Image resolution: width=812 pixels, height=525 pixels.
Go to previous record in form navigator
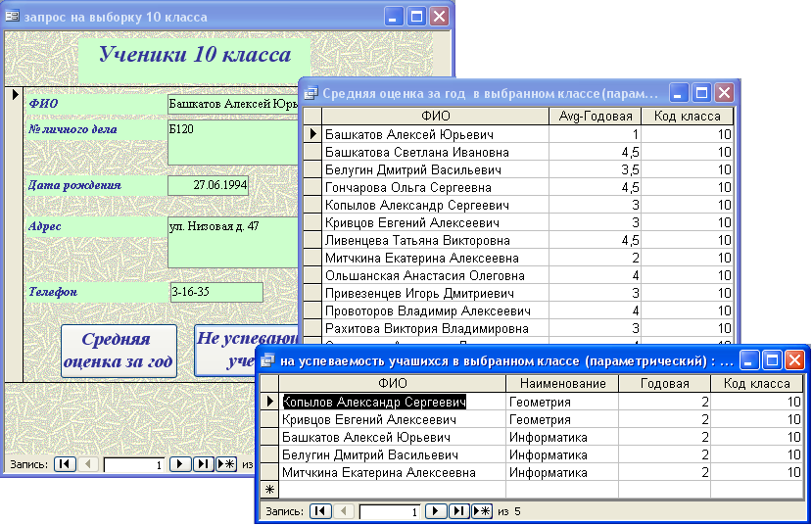coord(88,464)
